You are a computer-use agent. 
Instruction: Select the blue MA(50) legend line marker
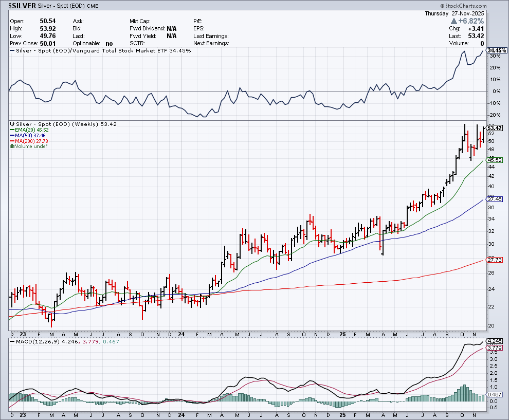(x=12, y=136)
